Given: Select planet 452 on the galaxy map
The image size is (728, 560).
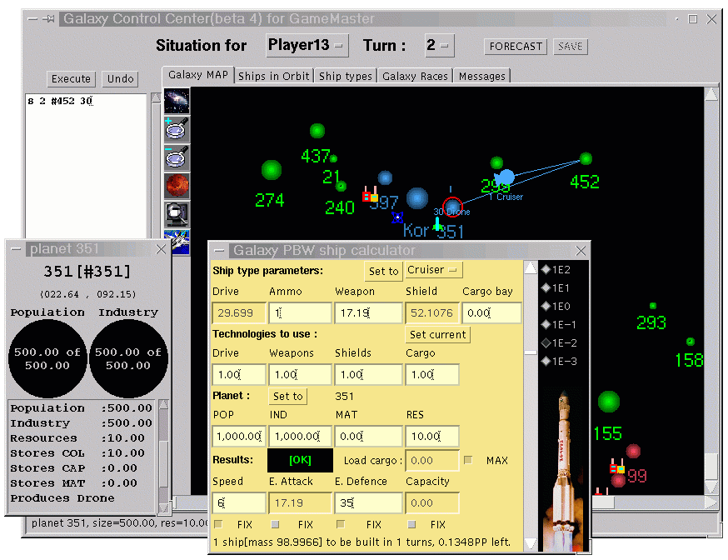Looking at the screenshot, I should coord(586,159).
